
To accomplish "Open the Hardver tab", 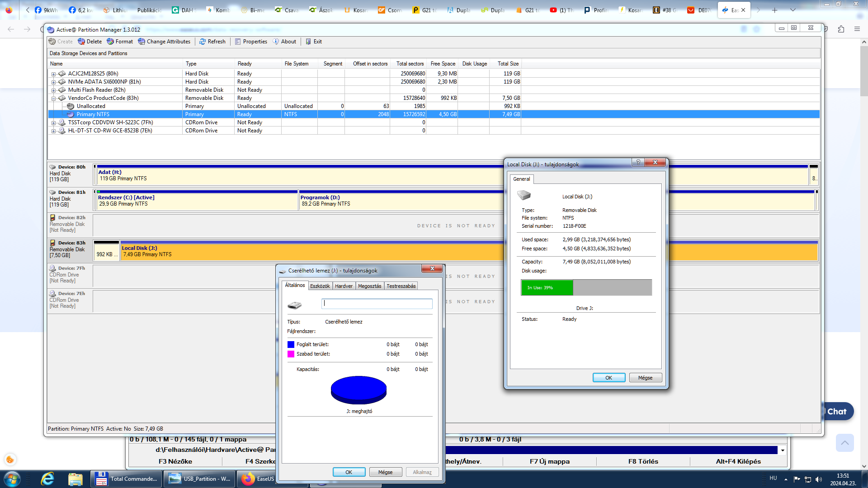I will click(344, 286).
